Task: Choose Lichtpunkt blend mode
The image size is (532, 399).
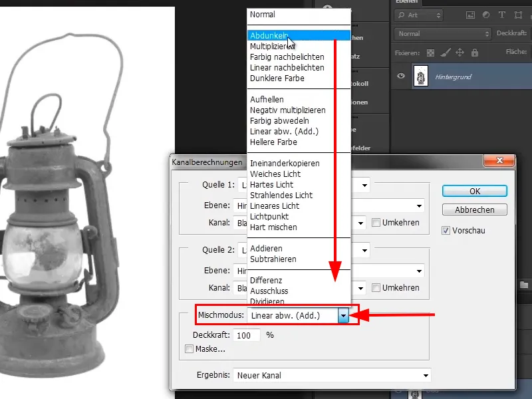Action: point(299,217)
